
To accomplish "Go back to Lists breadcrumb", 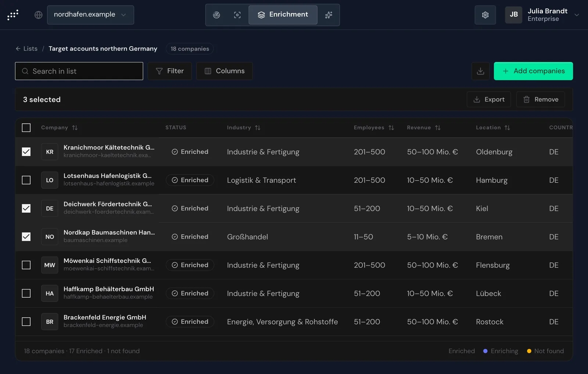I will click(x=26, y=48).
